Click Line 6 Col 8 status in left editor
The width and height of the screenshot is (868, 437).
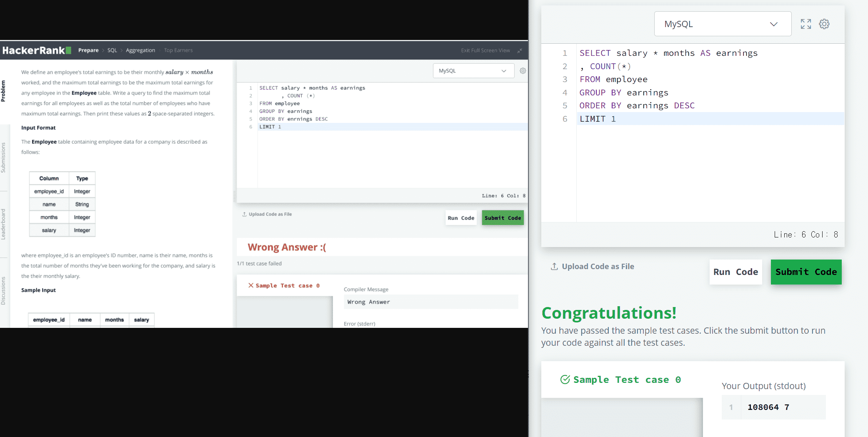[503, 196]
